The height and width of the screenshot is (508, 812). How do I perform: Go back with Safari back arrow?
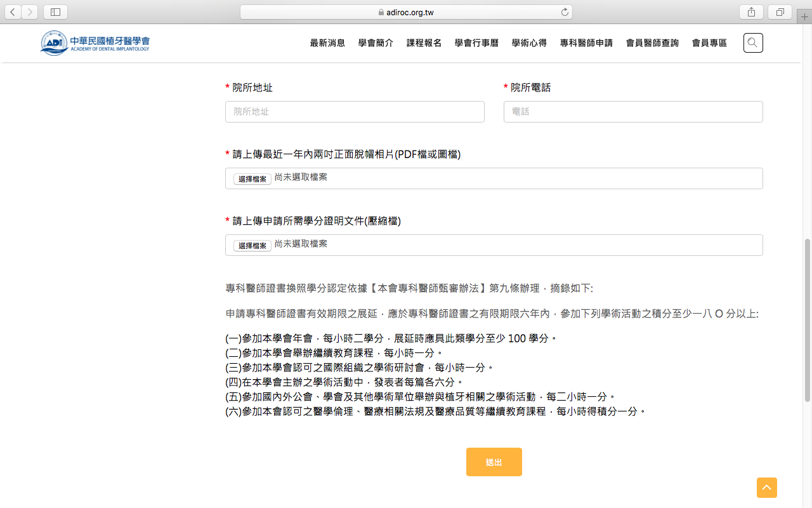click(x=13, y=12)
